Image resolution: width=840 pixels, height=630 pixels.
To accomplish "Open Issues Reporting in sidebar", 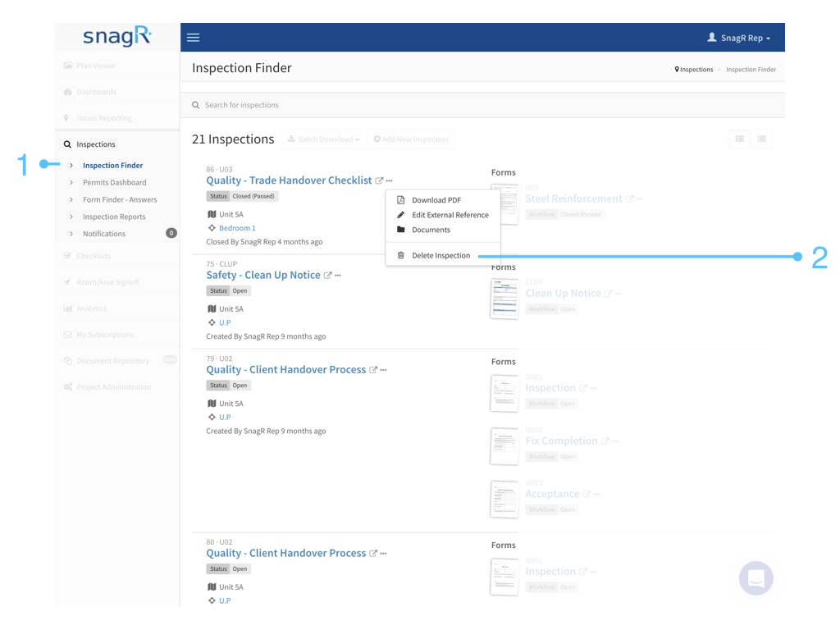I will click(x=104, y=118).
